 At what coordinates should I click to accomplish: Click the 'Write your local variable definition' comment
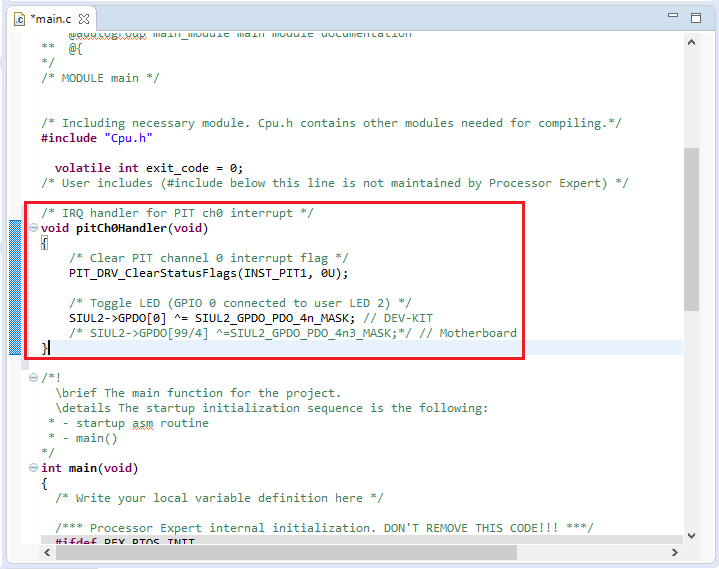point(219,498)
